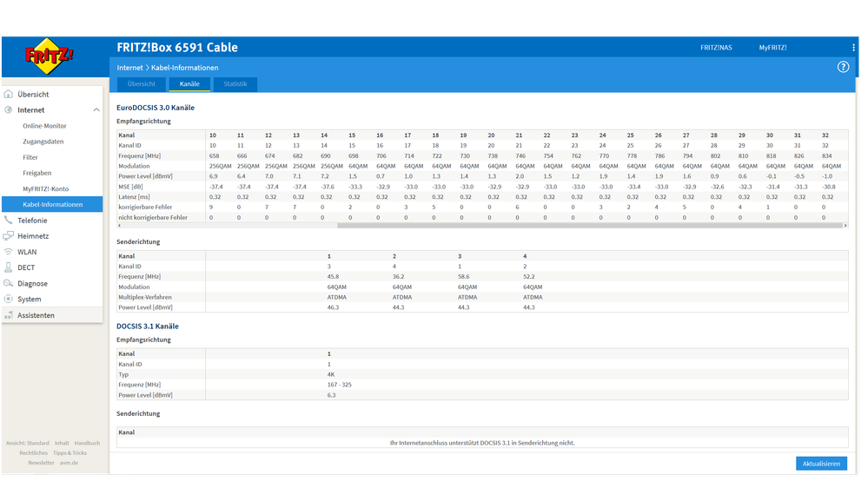
Task: Switch to the Statistik tab
Action: pyautogui.click(x=235, y=84)
